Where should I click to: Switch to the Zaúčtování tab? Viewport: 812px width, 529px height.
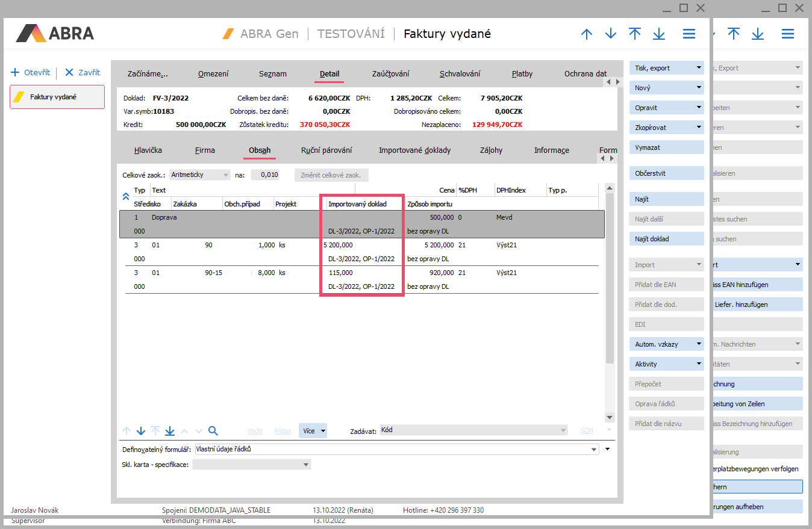390,74
